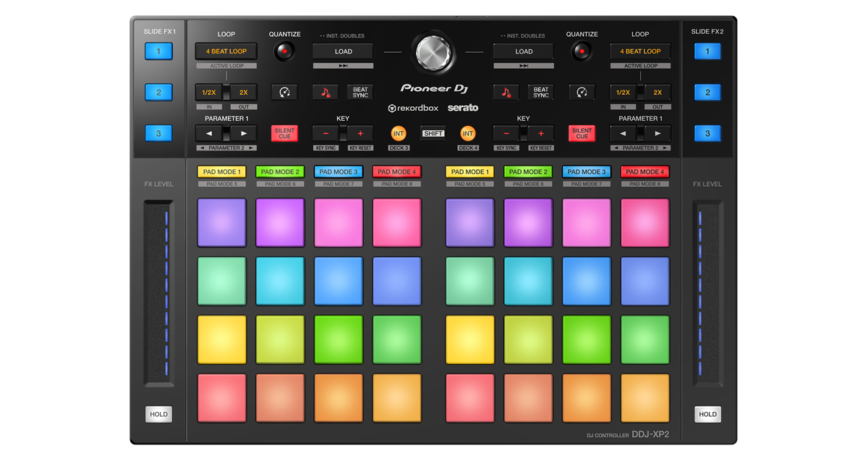Hit right deck red pad in bottom row
This screenshot has width=868, height=456.
pos(470,398)
